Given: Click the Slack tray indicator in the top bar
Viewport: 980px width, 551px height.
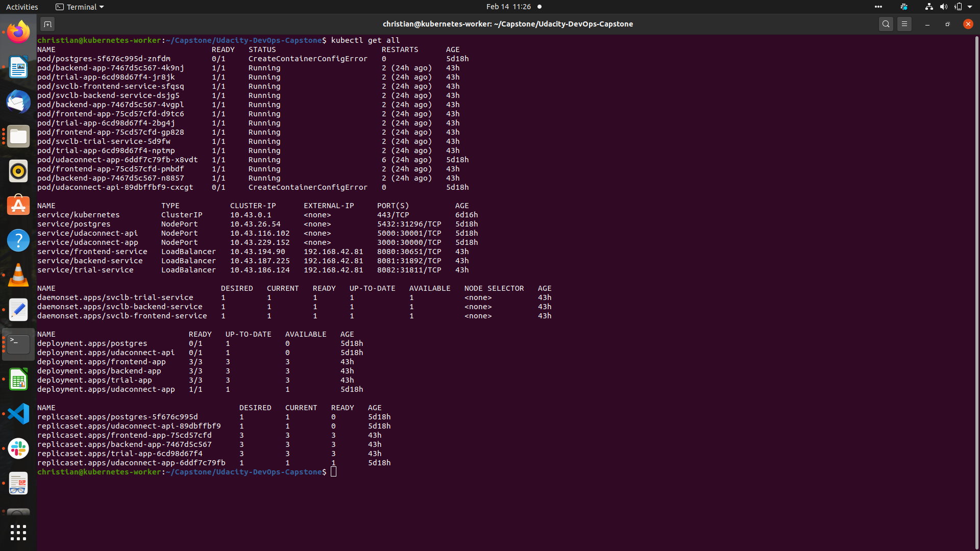Looking at the screenshot, I should tap(904, 7).
